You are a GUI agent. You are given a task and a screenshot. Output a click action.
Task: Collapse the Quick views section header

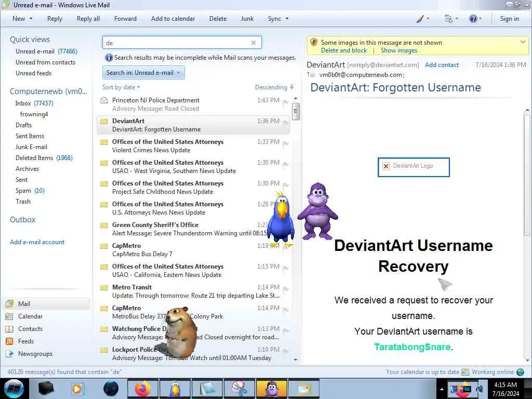tap(30, 39)
